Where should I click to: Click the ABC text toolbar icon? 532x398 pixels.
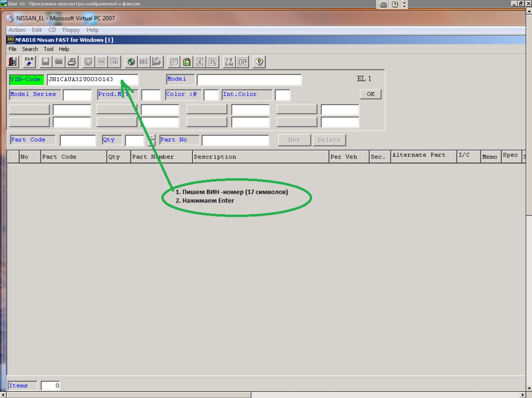144,62
